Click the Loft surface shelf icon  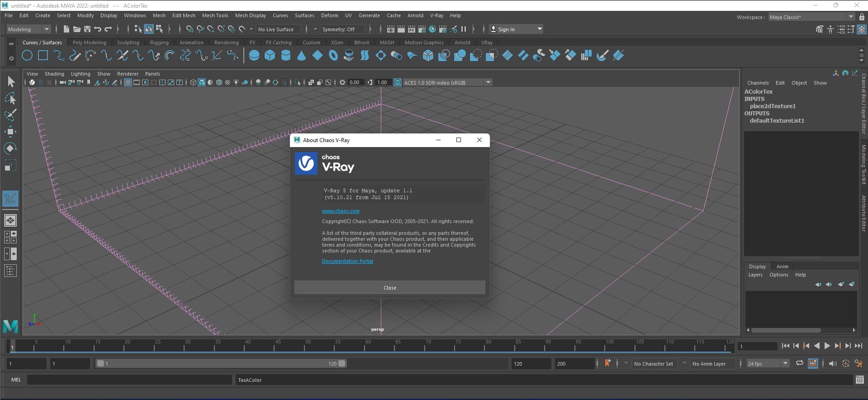pos(365,56)
